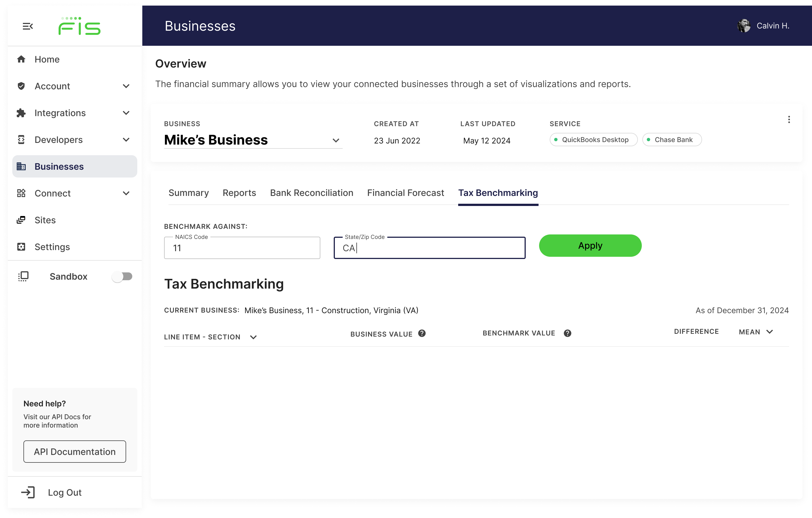Click the Business Value help icon
Viewport: 812px width, 518px height.
pos(422,334)
